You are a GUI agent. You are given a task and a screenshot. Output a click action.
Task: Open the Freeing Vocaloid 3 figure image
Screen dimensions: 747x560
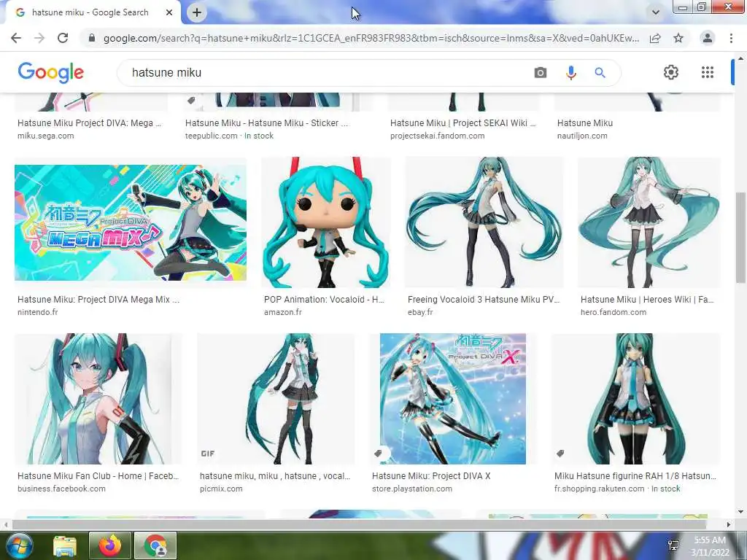[484, 222]
